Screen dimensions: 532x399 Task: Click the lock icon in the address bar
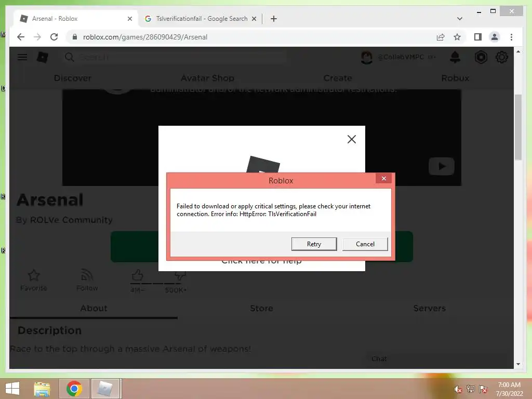point(75,37)
